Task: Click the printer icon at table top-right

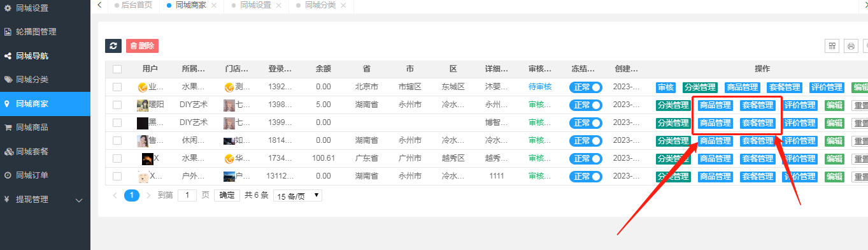Action: point(851,46)
